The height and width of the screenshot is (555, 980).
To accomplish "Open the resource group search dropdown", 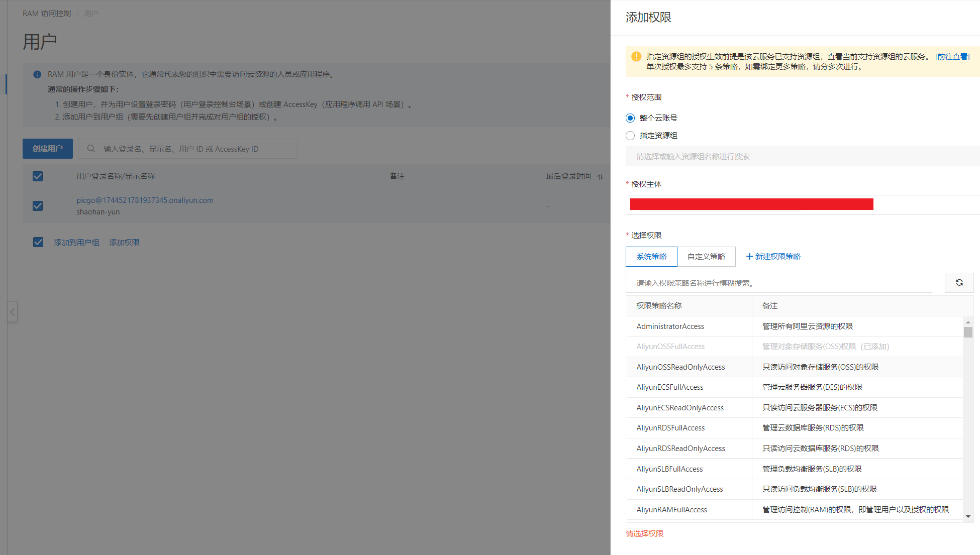I will pos(802,157).
